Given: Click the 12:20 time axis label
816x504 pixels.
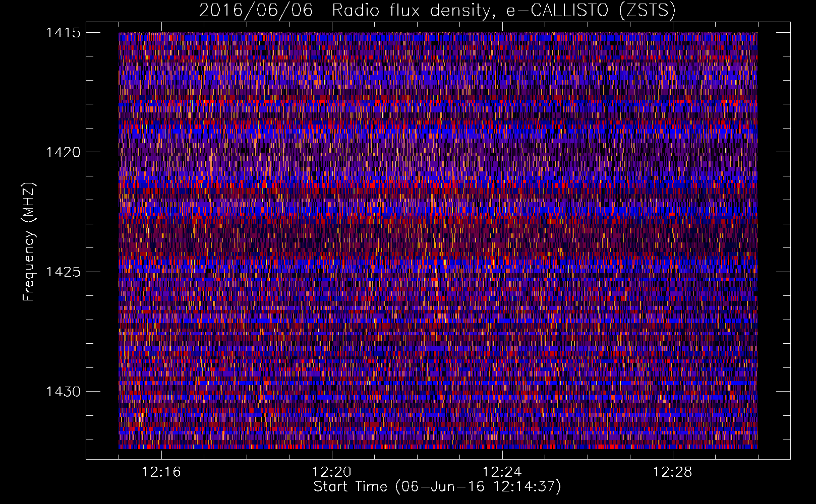Looking at the screenshot, I should [x=332, y=472].
